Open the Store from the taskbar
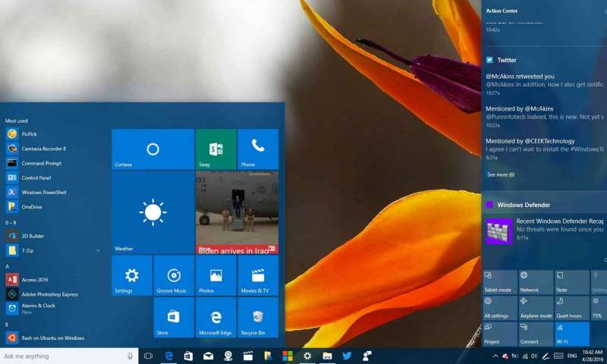Viewport: 607px width, 364px height. (x=188, y=356)
